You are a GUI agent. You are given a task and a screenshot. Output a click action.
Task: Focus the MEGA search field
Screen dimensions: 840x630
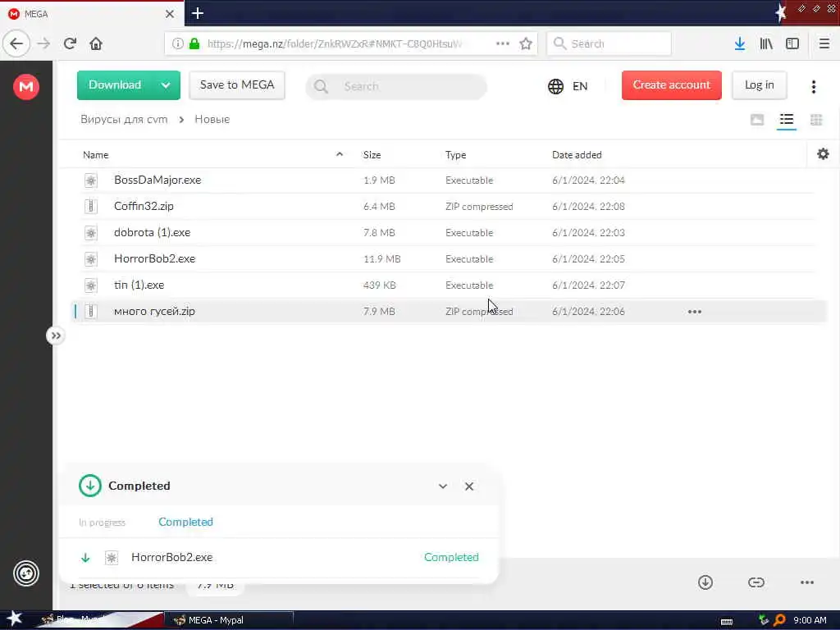point(396,86)
